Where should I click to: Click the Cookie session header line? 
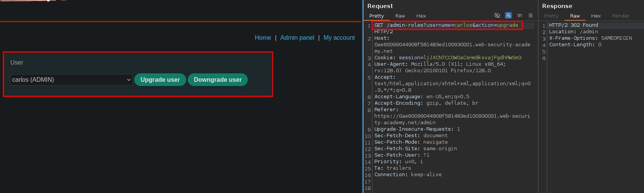[447, 58]
